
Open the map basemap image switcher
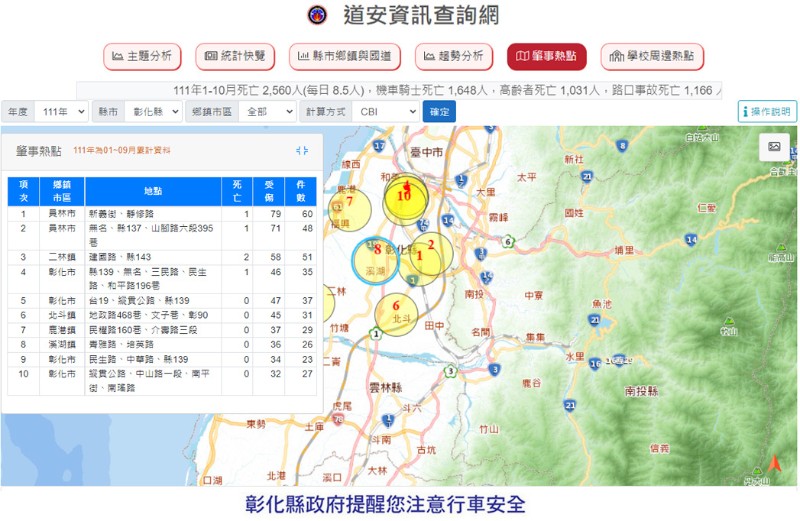click(773, 147)
